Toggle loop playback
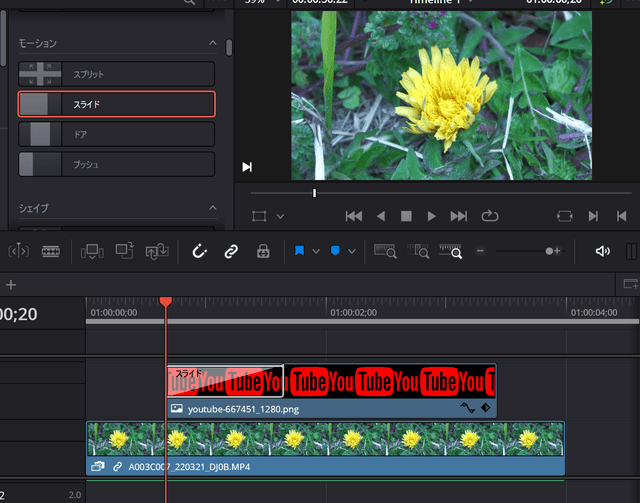This screenshot has width=640, height=503. 490,216
